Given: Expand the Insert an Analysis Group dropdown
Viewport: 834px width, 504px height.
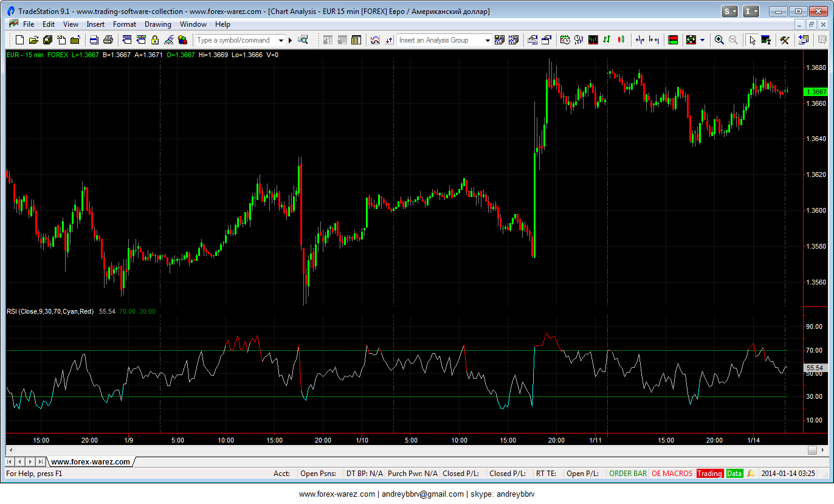Looking at the screenshot, I should point(488,40).
